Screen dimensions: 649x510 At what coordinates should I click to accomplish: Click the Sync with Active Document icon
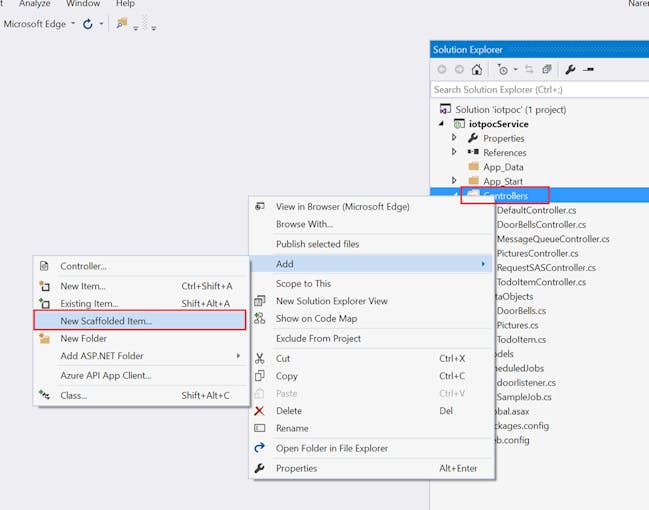coord(529,69)
